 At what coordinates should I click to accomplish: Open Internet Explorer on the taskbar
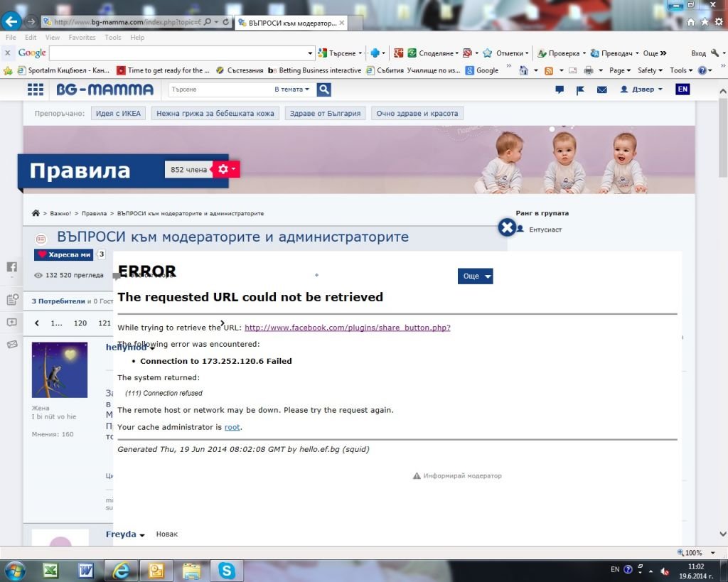point(121,571)
